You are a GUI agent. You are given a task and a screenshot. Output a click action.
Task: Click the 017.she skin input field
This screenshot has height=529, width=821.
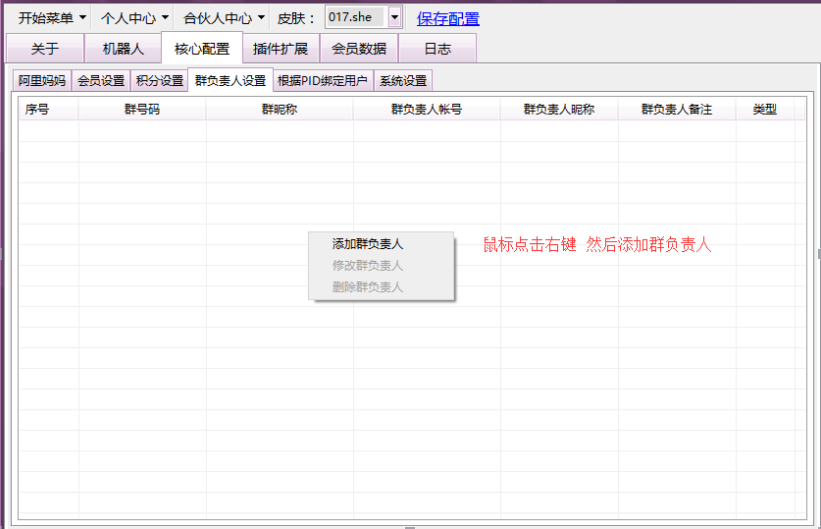coord(355,18)
